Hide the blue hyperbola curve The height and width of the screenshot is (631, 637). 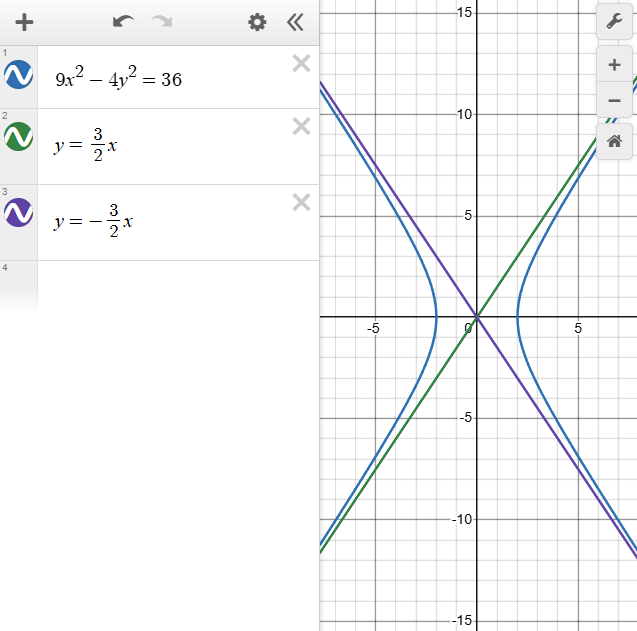tap(19, 75)
